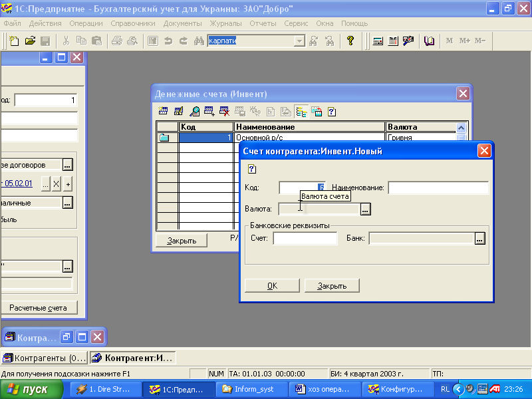Switch to Контрагенты window tab
The width and height of the screenshot is (532, 399).
(45, 358)
